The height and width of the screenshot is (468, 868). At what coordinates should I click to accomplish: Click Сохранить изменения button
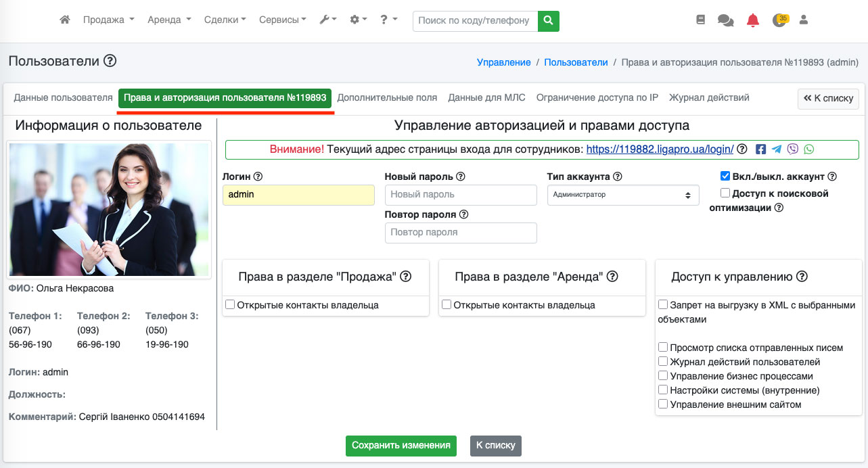401,446
